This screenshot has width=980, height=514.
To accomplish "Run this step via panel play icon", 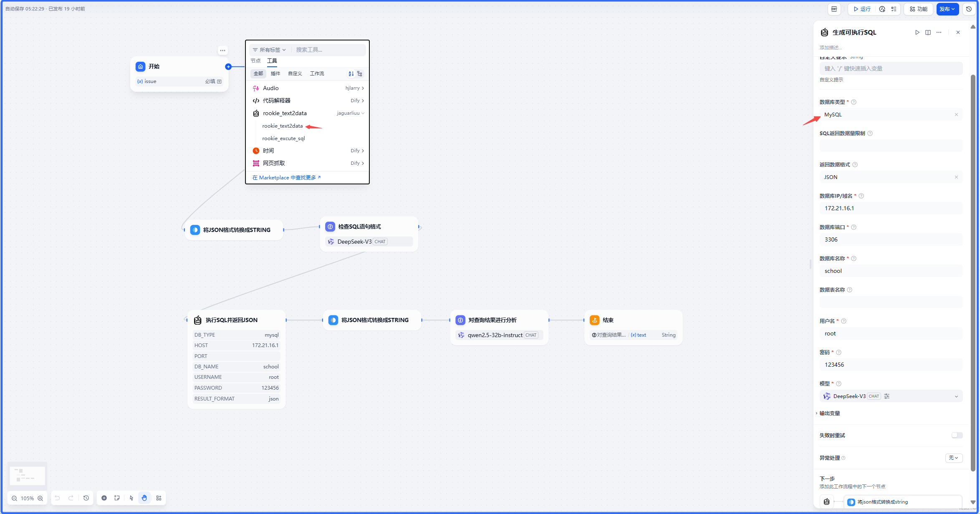I will [x=917, y=32].
